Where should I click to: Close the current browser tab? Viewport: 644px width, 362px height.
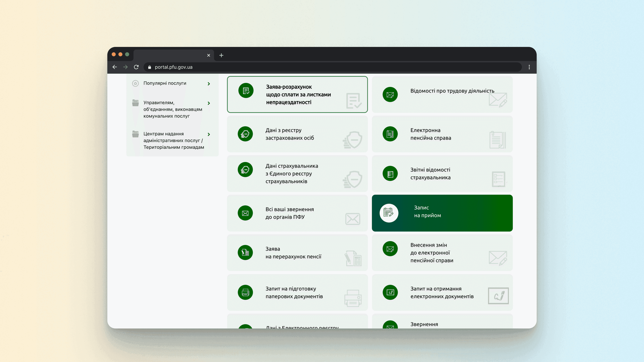208,55
